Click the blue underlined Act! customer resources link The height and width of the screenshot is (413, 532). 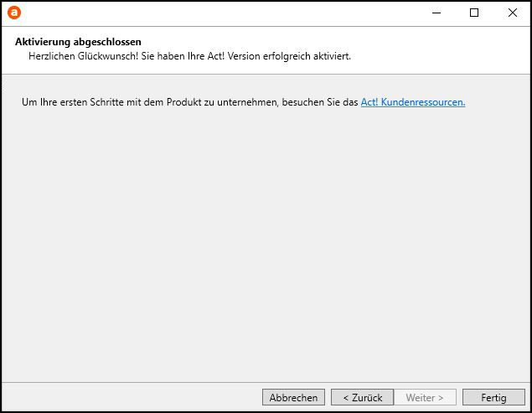pos(413,102)
